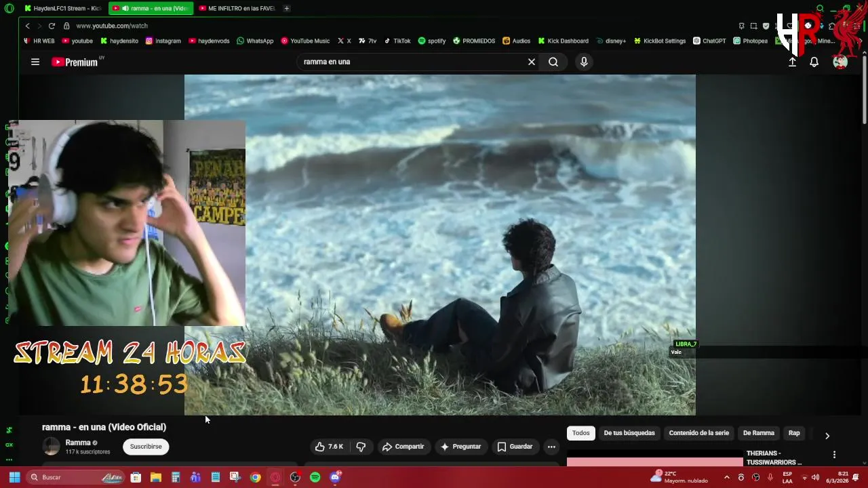Switch to HaydenLFC1 Stream Kick tab

pyautogui.click(x=62, y=8)
